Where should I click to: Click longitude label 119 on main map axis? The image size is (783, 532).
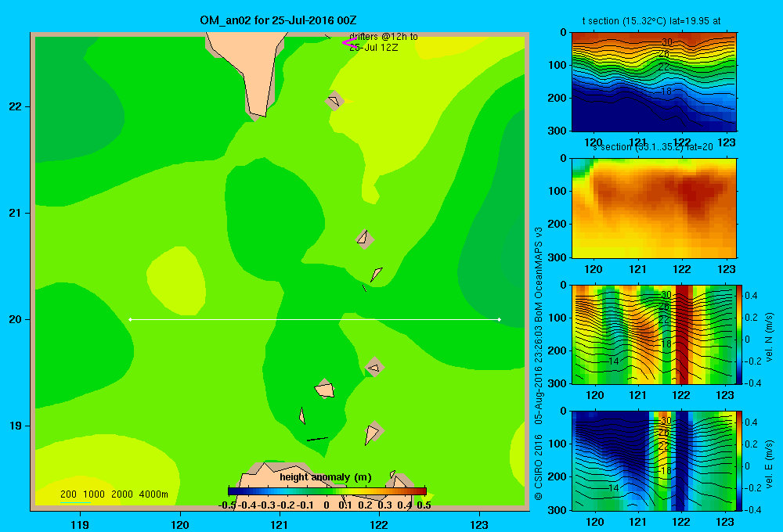80,524
